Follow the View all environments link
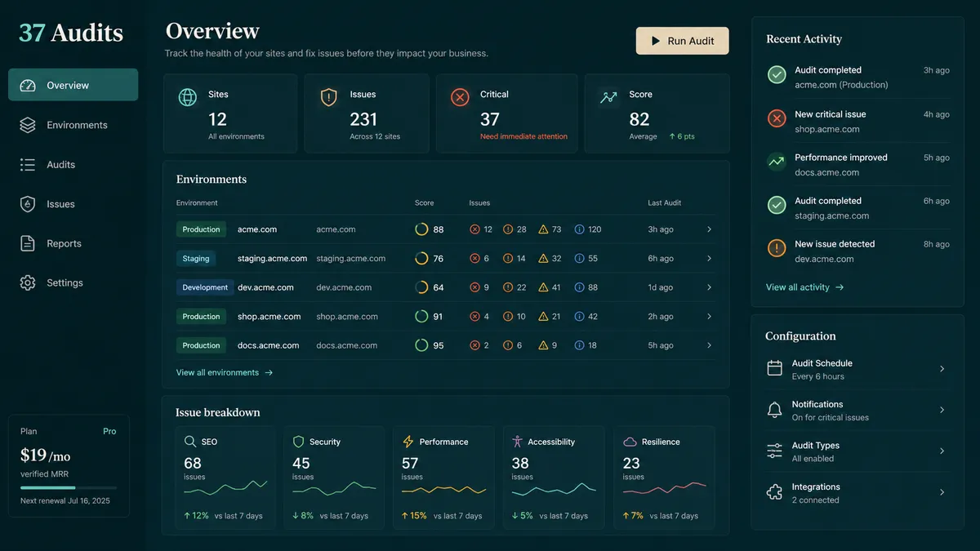This screenshot has width=980, height=551. 225,372
